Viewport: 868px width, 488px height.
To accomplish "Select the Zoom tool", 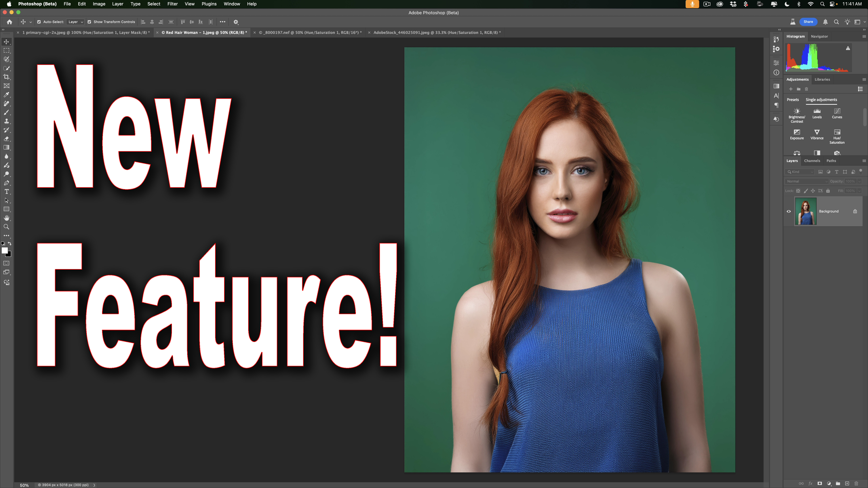I will click(6, 227).
